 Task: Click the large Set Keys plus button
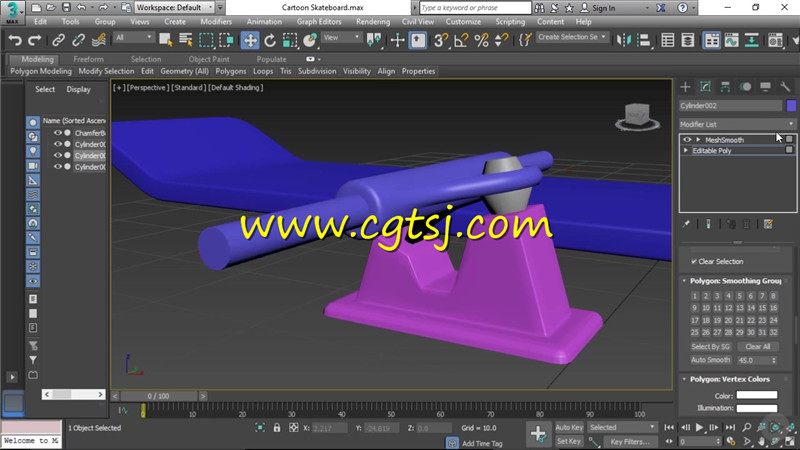[x=538, y=434]
